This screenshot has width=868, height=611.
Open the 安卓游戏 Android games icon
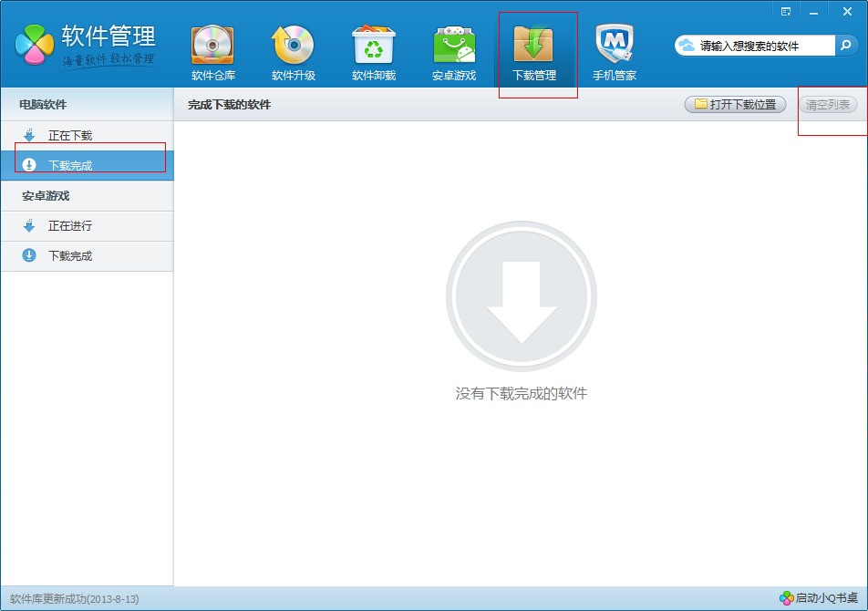(454, 46)
